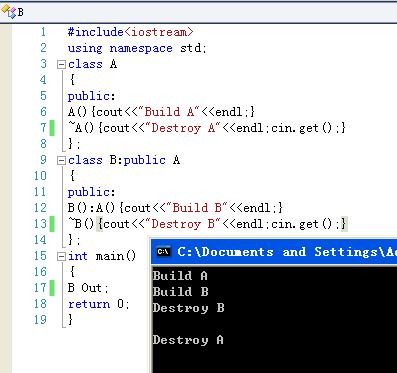This screenshot has height=373, width=397.
Task: Click 'class B:public A' declaration
Action: point(124,160)
